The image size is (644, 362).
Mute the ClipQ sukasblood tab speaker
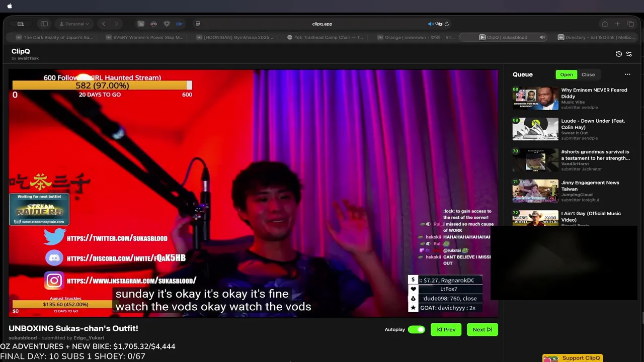pyautogui.click(x=542, y=37)
